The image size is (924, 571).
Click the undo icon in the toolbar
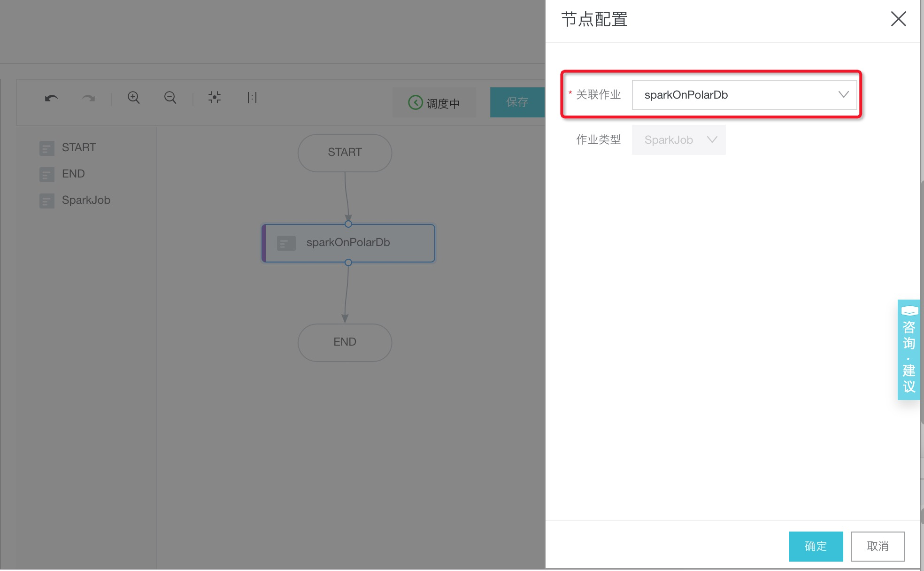(x=52, y=98)
